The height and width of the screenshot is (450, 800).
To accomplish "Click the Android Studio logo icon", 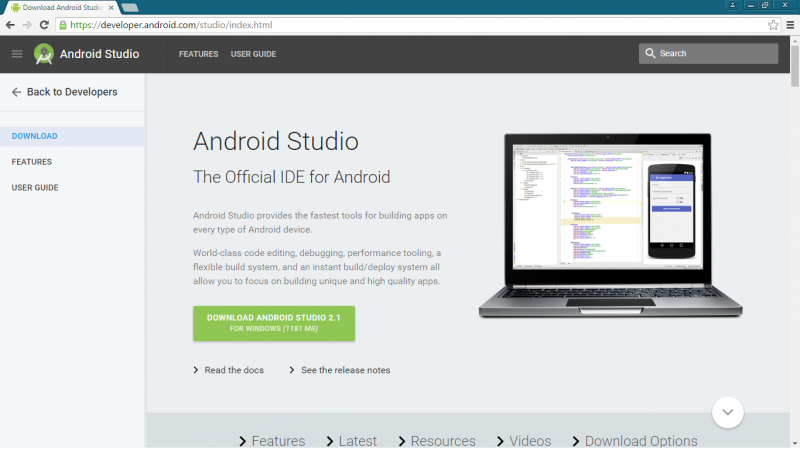I will [43, 54].
